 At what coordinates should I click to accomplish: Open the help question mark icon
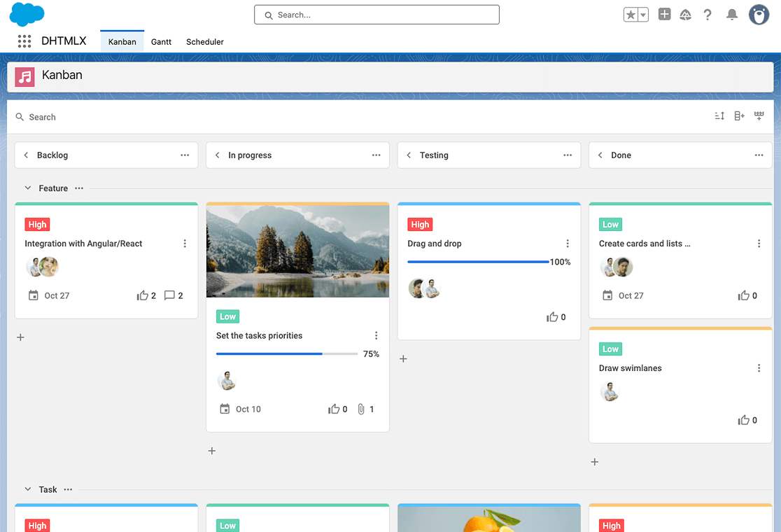click(708, 15)
